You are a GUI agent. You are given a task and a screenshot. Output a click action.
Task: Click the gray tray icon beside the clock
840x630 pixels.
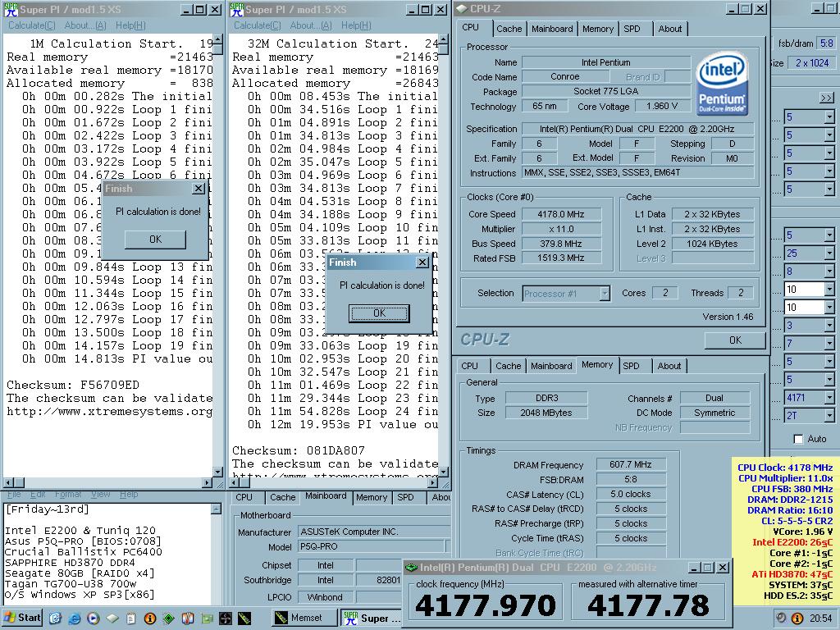781,619
